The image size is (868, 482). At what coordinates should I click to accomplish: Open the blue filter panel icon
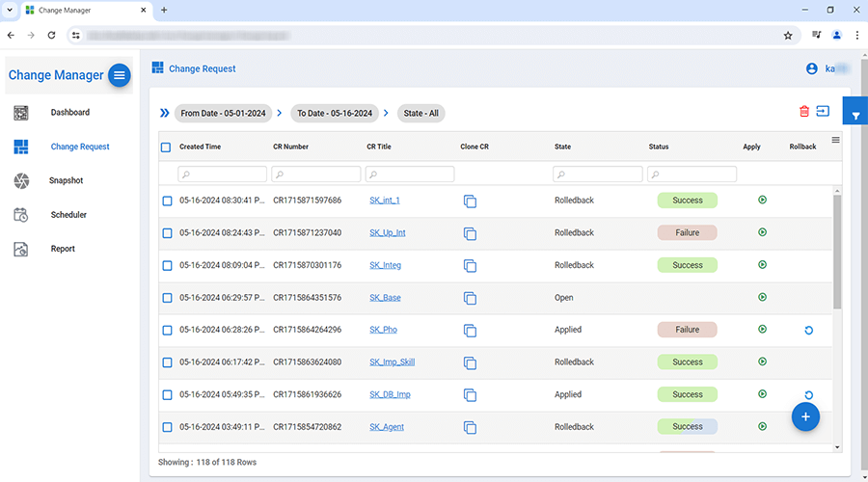[854, 116]
